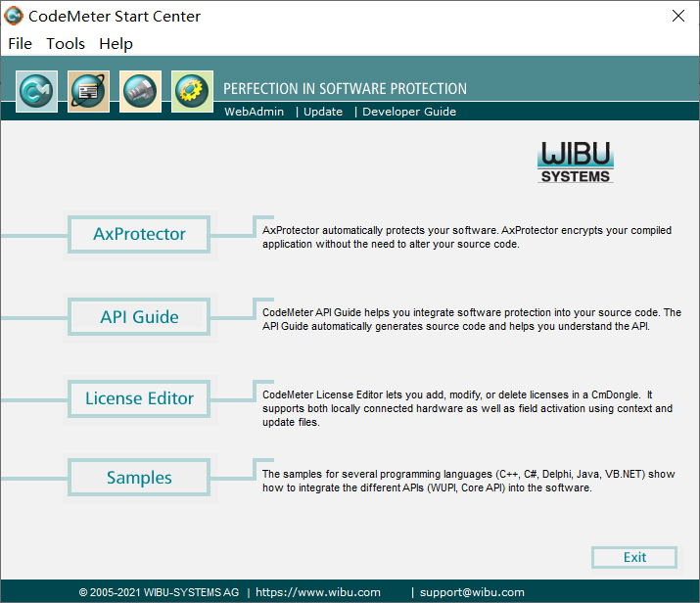Open the Developer Guide link
700x603 pixels.
[409, 112]
